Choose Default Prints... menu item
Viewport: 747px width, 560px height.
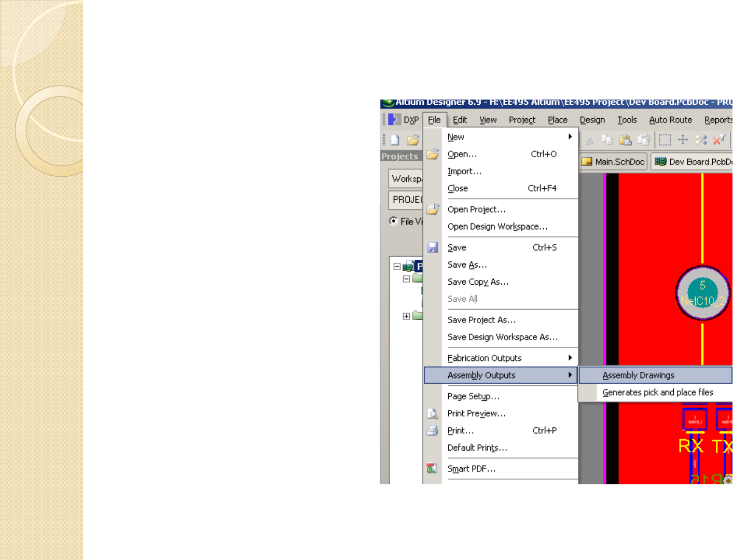tap(501, 447)
